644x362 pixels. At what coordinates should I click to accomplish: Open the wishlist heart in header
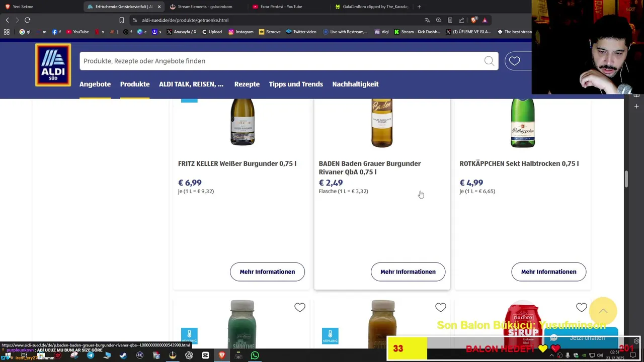(514, 61)
